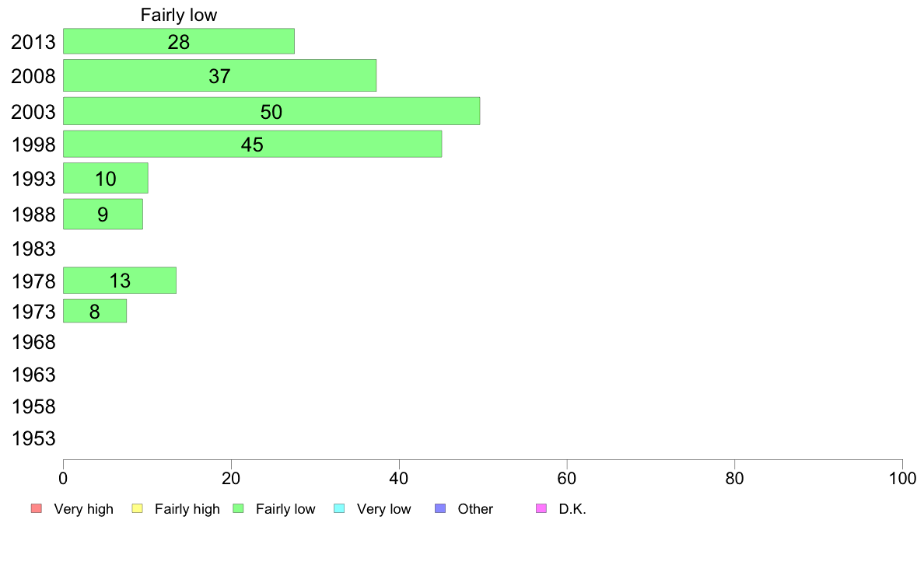
Task: Click the blue Other legend swatch
Action: [440, 508]
